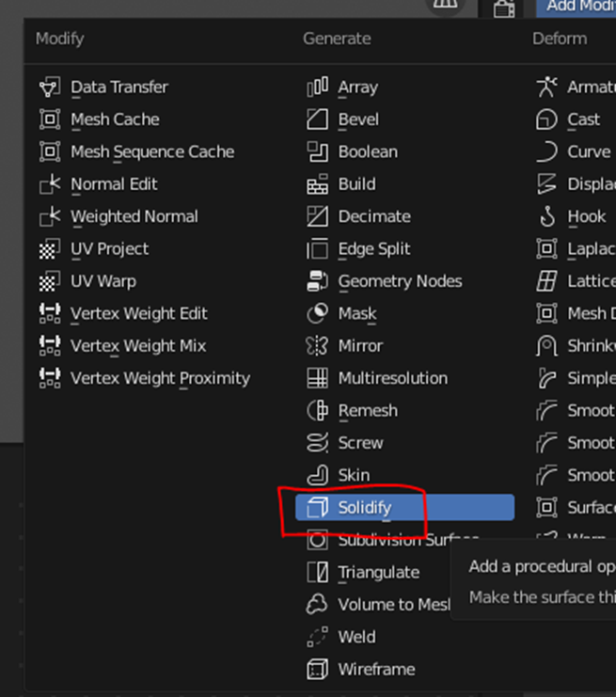Click the Surface Deform icon
Screen dimensions: 616x697
(546, 508)
